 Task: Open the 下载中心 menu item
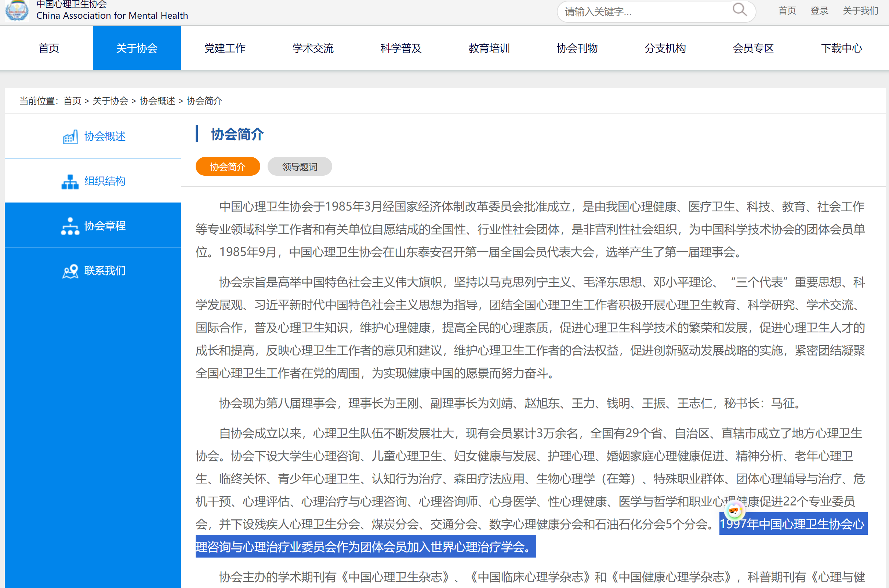841,48
